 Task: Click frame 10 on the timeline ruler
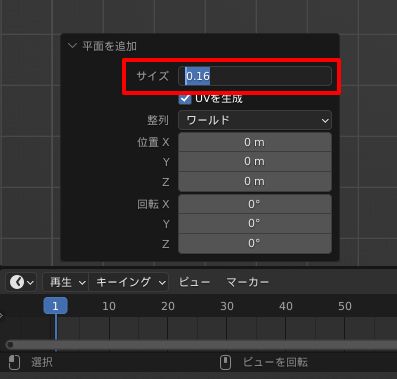pos(109,306)
